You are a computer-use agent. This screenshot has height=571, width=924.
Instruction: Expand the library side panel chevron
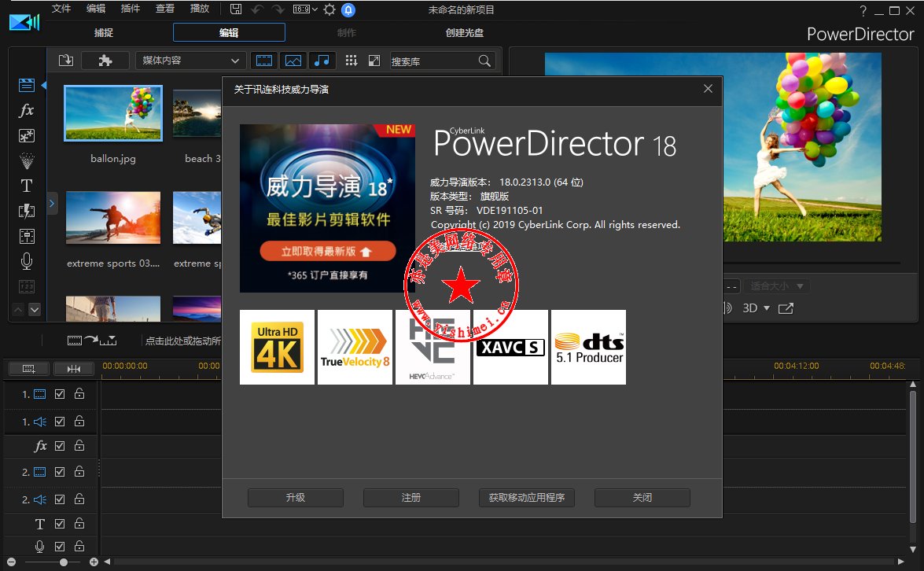[x=52, y=204]
